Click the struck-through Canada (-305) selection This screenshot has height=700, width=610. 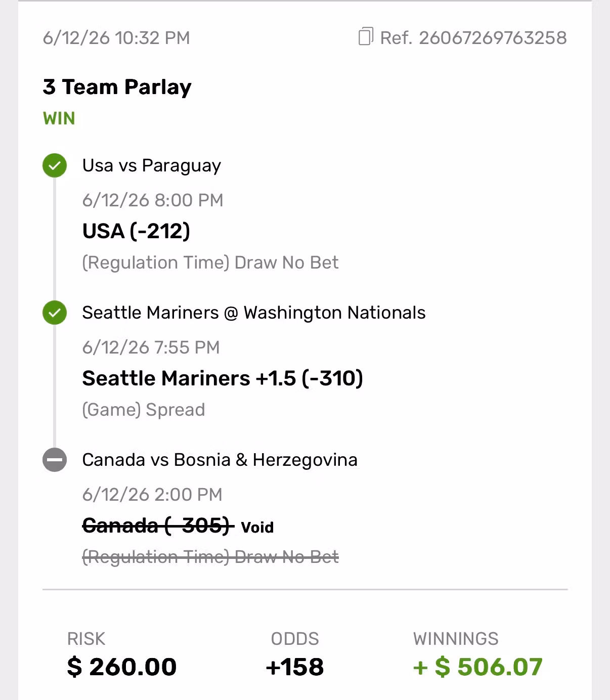coord(158,526)
